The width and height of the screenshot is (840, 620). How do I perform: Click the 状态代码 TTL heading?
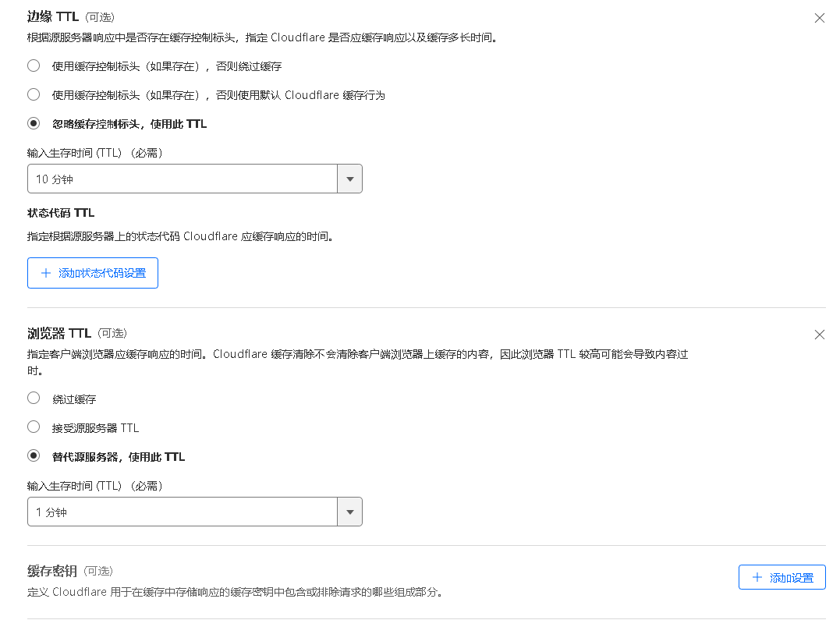pos(60,212)
